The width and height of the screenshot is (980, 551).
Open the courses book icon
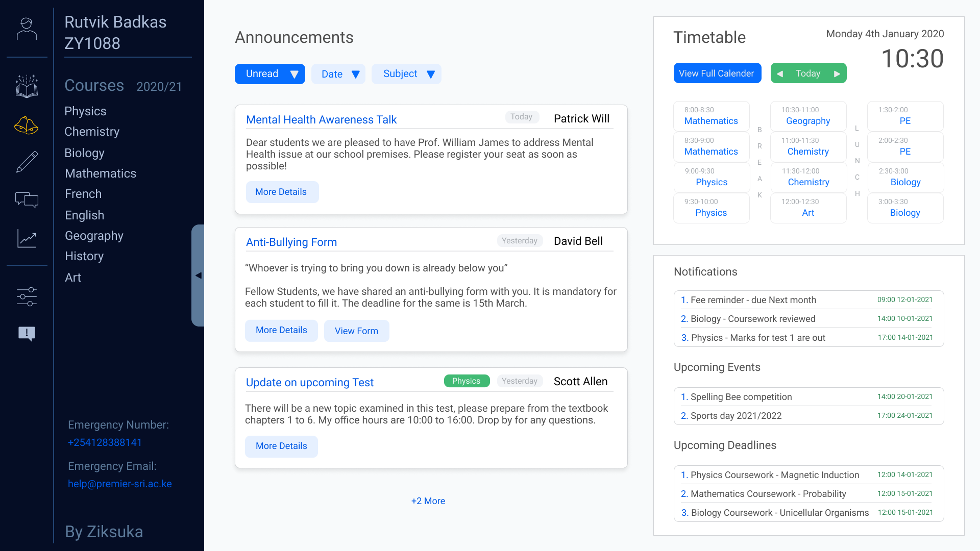pos(27,87)
